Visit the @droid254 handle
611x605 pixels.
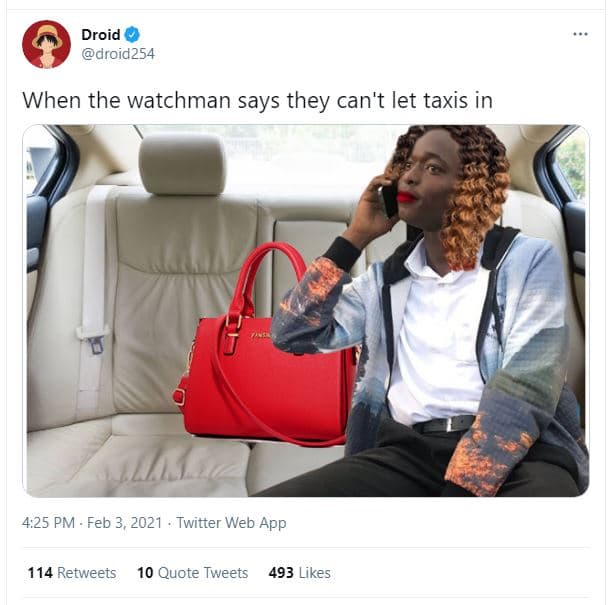(118, 54)
